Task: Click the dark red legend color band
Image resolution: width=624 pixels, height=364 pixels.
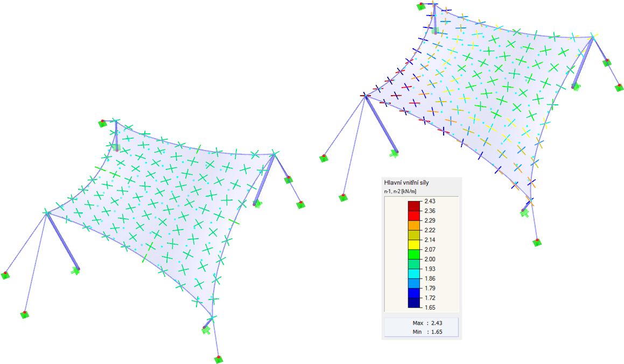Action: point(414,206)
